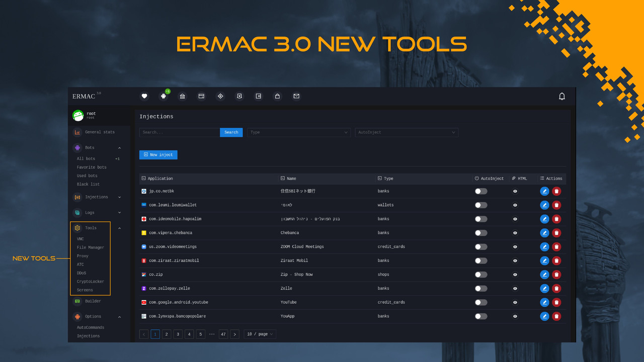Viewport: 644px width, 362px height.
Task: Go to next page arrow in pagination
Action: point(234,334)
